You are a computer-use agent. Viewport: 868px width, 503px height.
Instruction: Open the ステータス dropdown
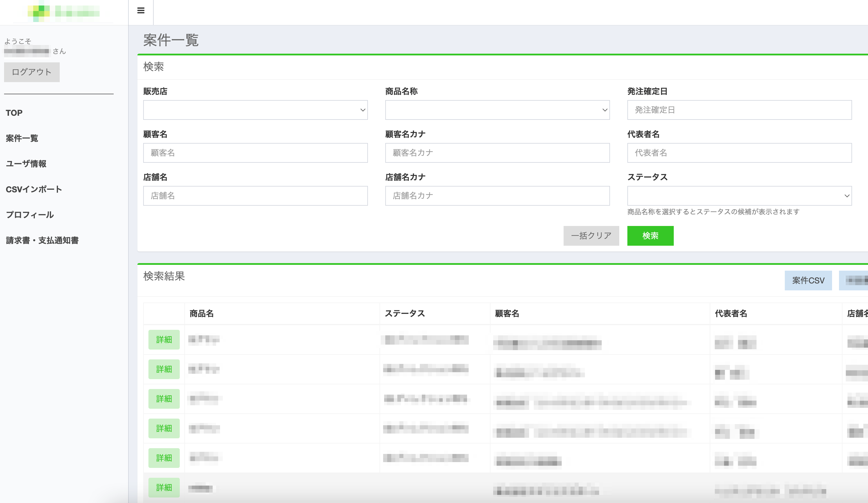(x=739, y=196)
